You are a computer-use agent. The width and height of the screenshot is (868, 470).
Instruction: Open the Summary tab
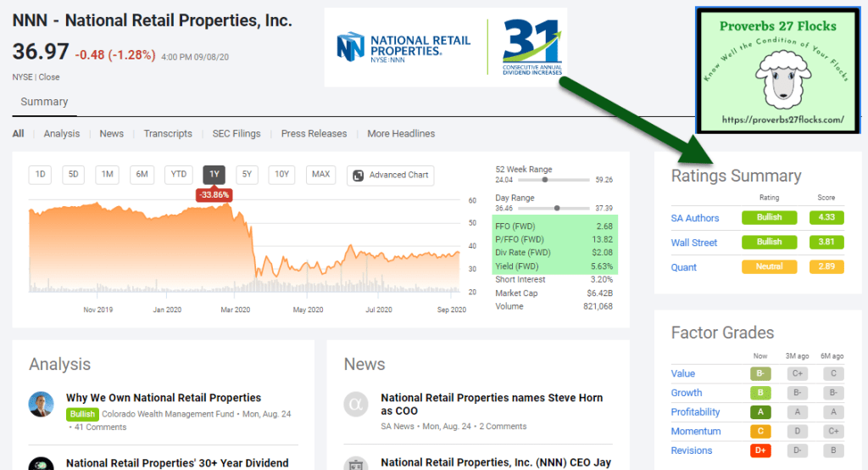point(44,102)
